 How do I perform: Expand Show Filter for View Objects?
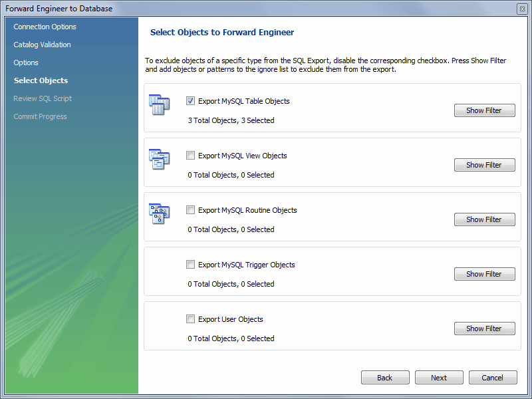pyautogui.click(x=484, y=165)
